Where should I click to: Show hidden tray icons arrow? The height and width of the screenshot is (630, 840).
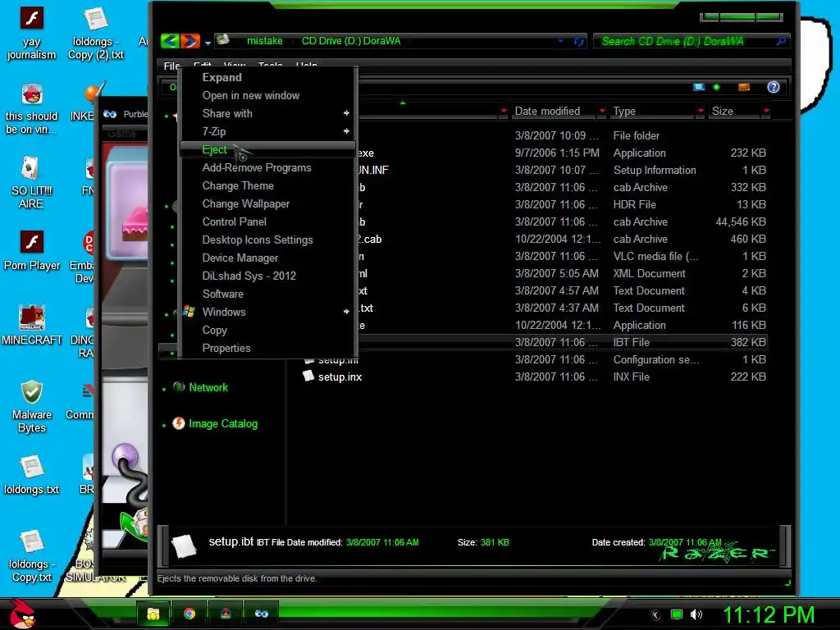pyautogui.click(x=655, y=615)
